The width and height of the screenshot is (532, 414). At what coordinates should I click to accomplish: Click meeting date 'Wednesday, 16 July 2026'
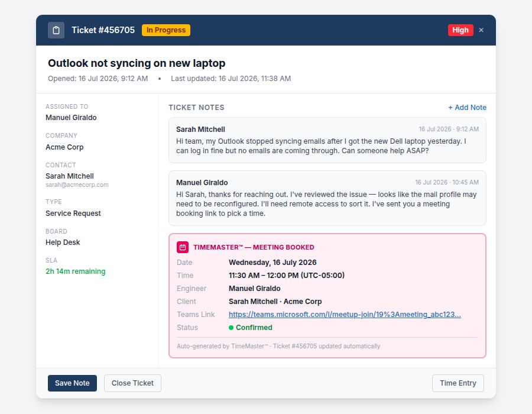273,263
